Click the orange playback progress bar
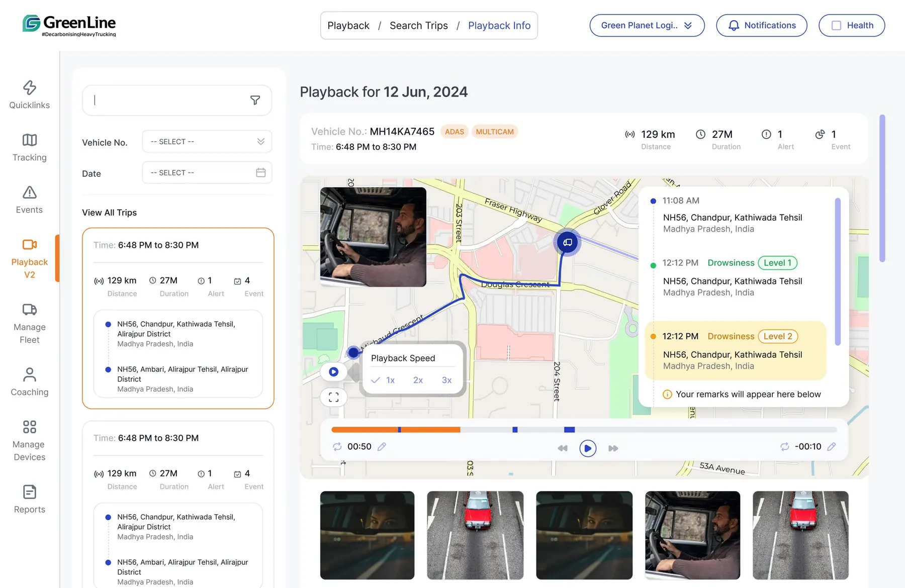This screenshot has height=588, width=905. (x=396, y=430)
